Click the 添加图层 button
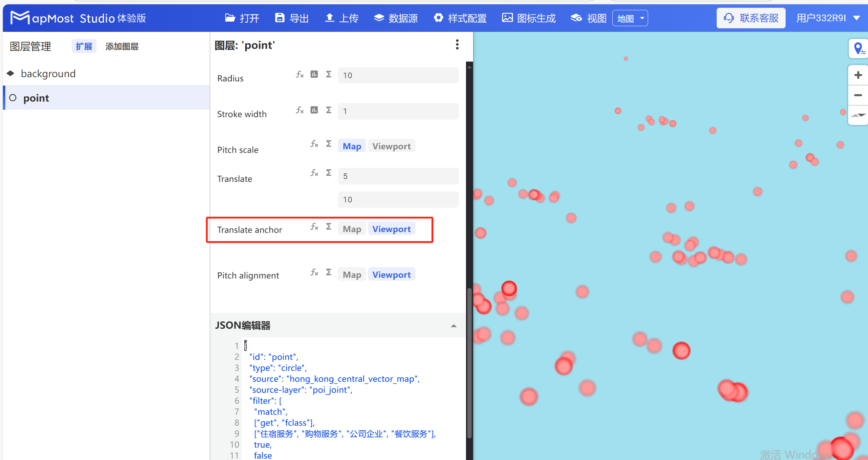This screenshot has width=868, height=460. pyautogui.click(x=122, y=46)
